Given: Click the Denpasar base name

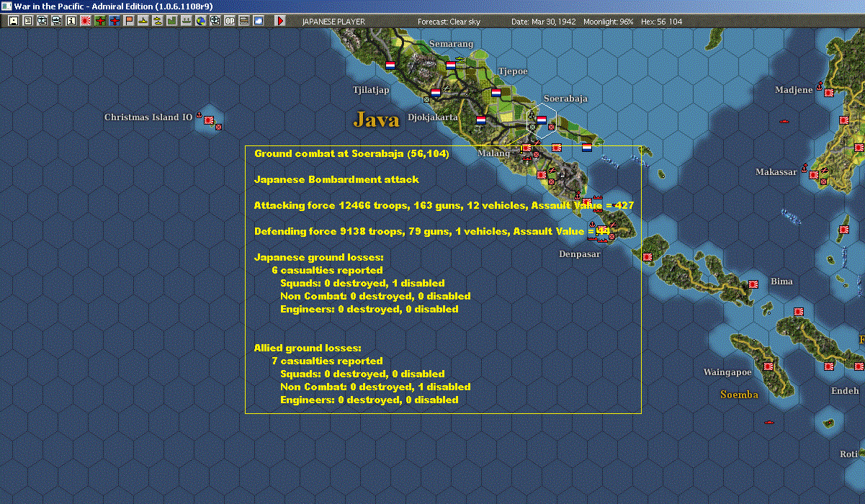Looking at the screenshot, I should [x=580, y=254].
